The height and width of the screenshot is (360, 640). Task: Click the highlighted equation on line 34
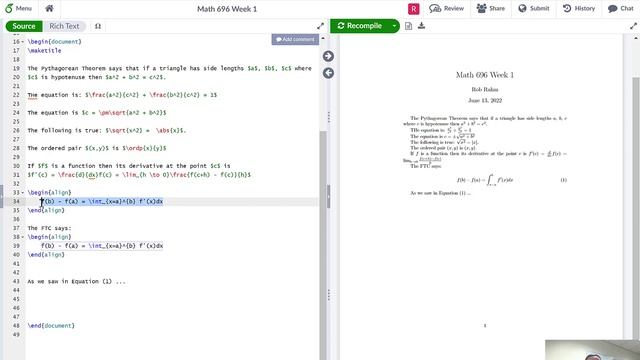[x=102, y=201]
